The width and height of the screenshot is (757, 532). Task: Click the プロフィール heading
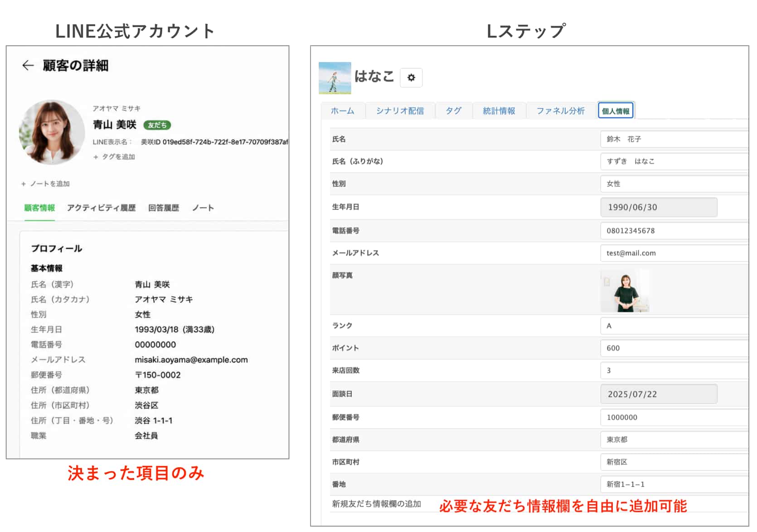click(x=57, y=248)
